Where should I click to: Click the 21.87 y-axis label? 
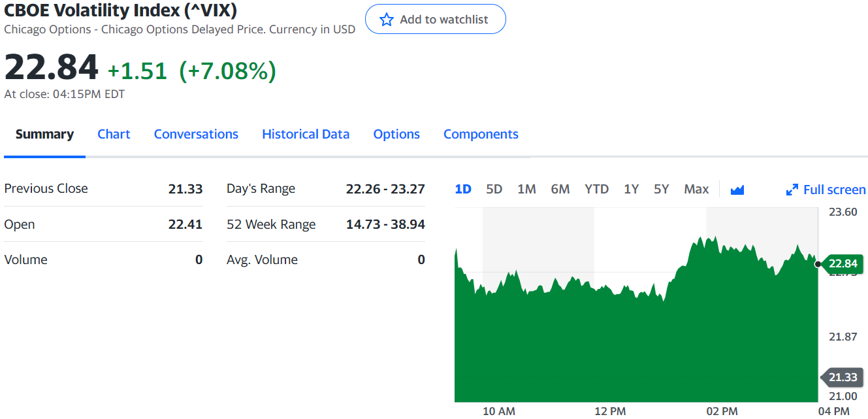click(x=843, y=337)
